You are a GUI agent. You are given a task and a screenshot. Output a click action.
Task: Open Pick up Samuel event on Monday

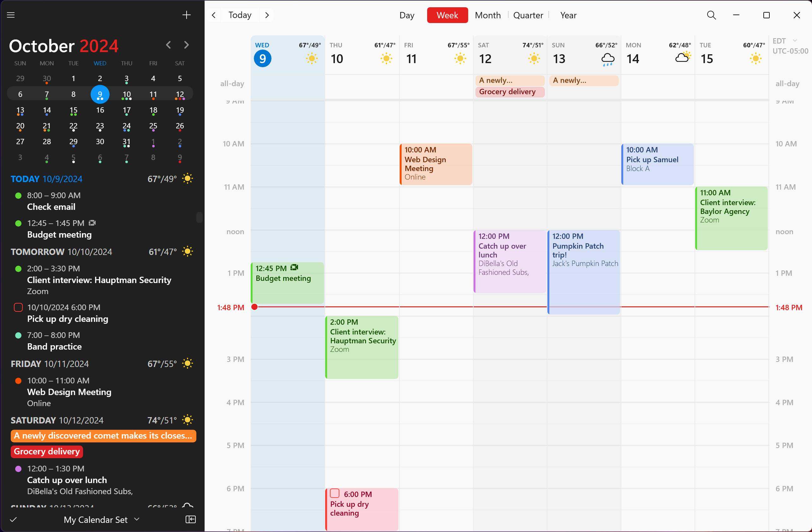[657, 164]
